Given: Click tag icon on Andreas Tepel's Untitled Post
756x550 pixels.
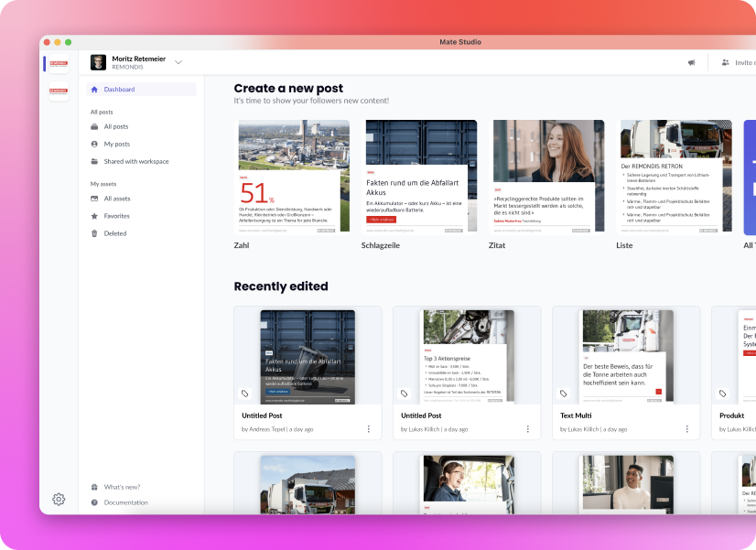Looking at the screenshot, I should click(245, 394).
